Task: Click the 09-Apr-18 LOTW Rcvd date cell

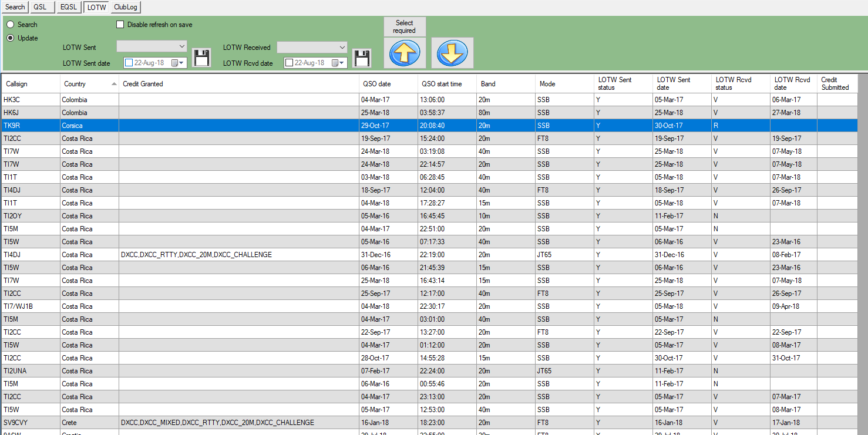Action: [x=793, y=306]
